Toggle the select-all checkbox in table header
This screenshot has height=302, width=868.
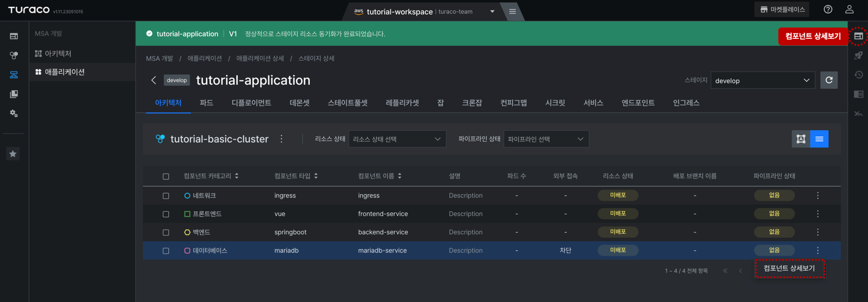tap(166, 176)
